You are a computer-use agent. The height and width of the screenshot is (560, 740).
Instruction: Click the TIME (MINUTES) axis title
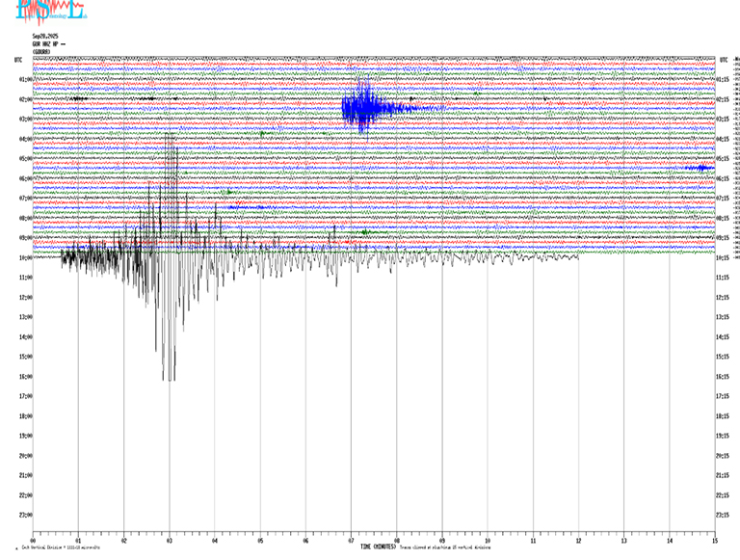click(379, 547)
